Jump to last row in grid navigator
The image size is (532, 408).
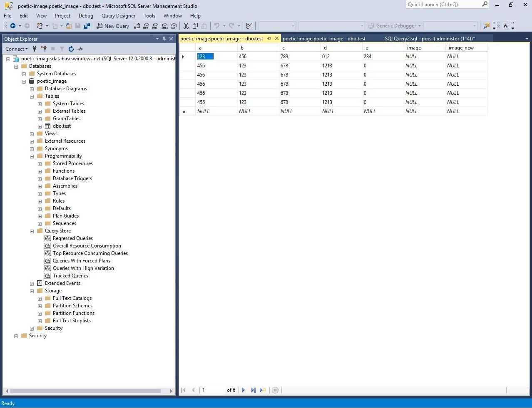click(x=253, y=390)
